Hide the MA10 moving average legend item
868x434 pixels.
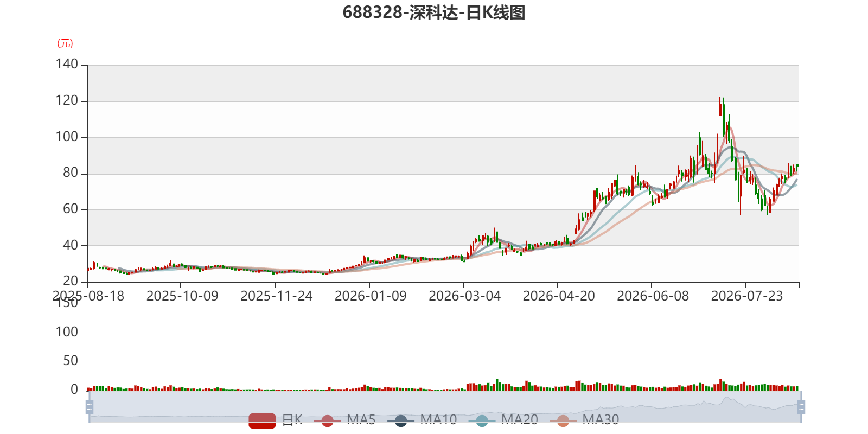[x=422, y=420]
